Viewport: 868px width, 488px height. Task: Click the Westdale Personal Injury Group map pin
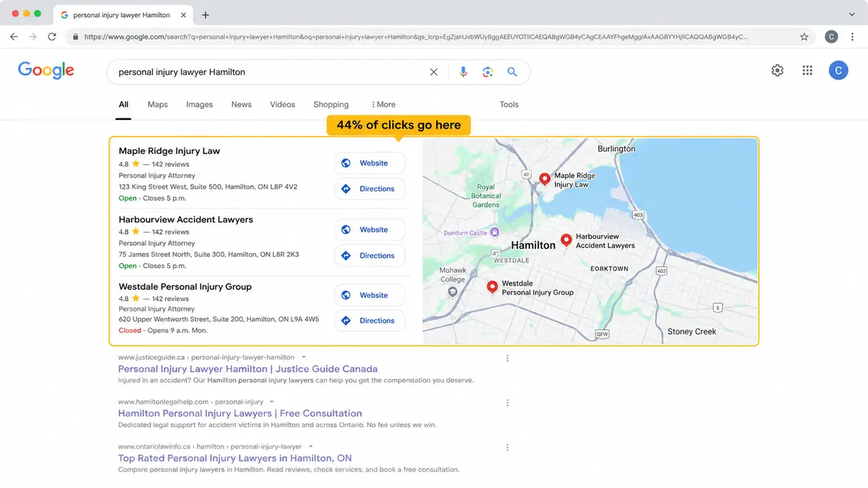coord(493,287)
